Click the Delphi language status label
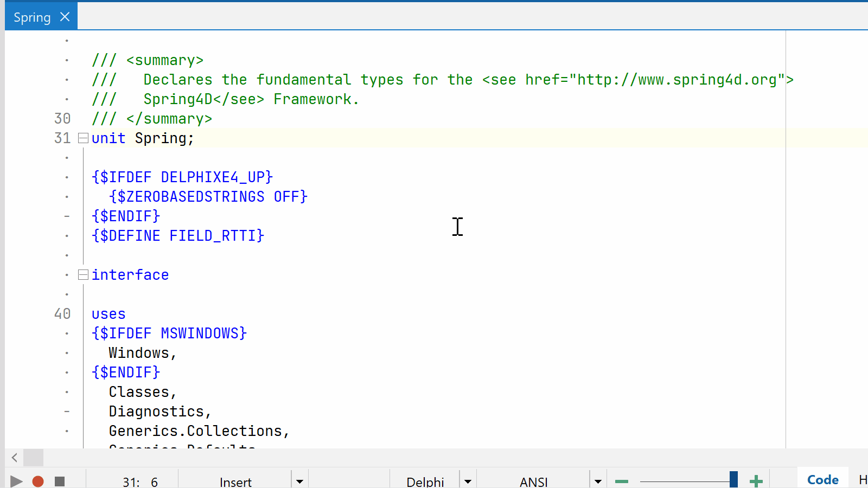 (x=425, y=482)
